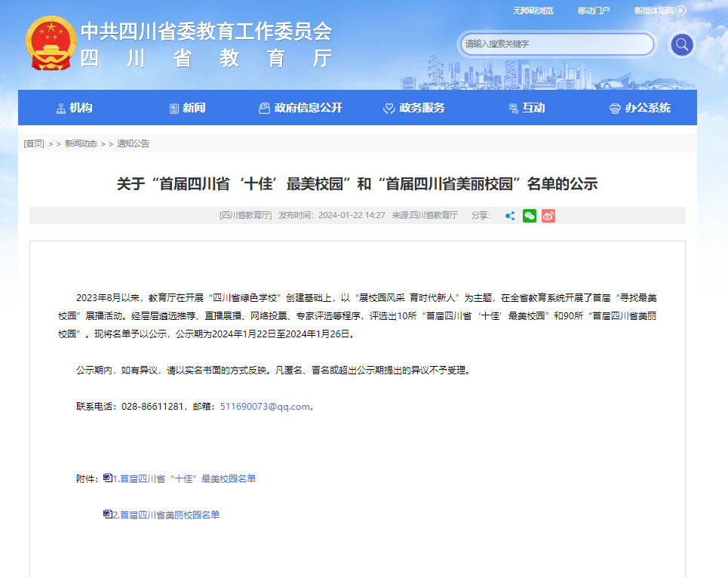728x578 pixels.
Task: Open the 互动 navigation menu
Action: click(x=527, y=108)
